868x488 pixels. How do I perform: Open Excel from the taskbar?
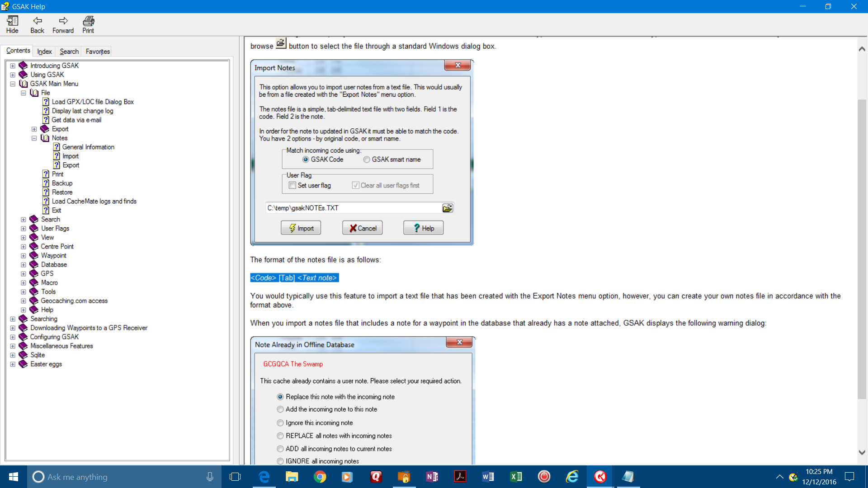[516, 477]
